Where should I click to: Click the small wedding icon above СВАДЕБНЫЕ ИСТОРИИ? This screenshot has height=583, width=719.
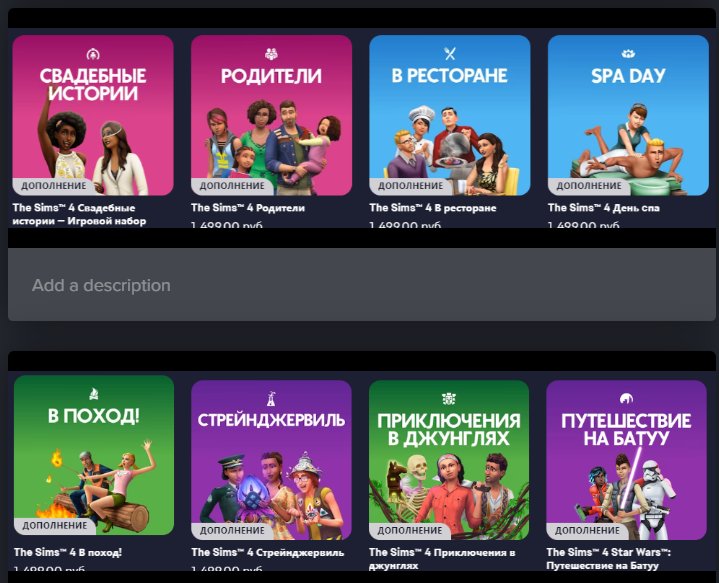(93, 53)
